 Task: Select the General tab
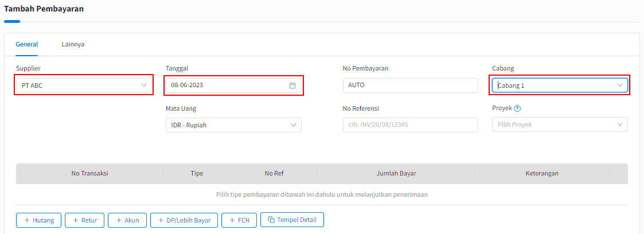point(27,44)
